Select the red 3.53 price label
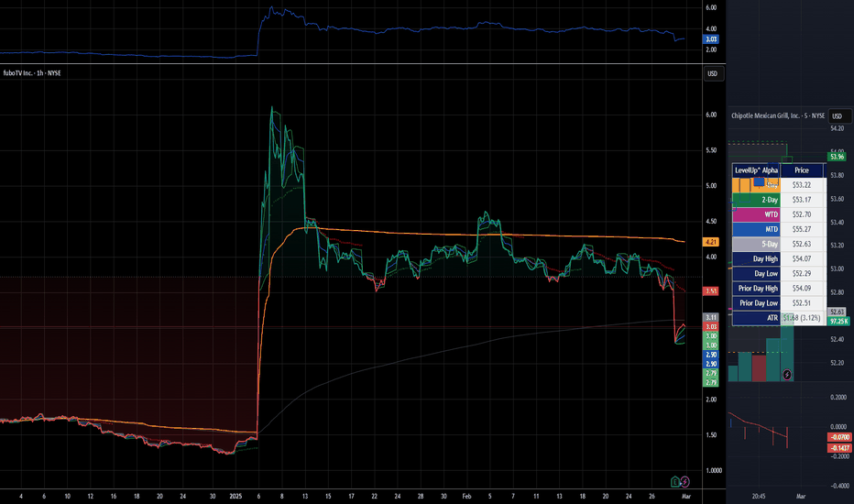854x504 pixels. tap(711, 291)
